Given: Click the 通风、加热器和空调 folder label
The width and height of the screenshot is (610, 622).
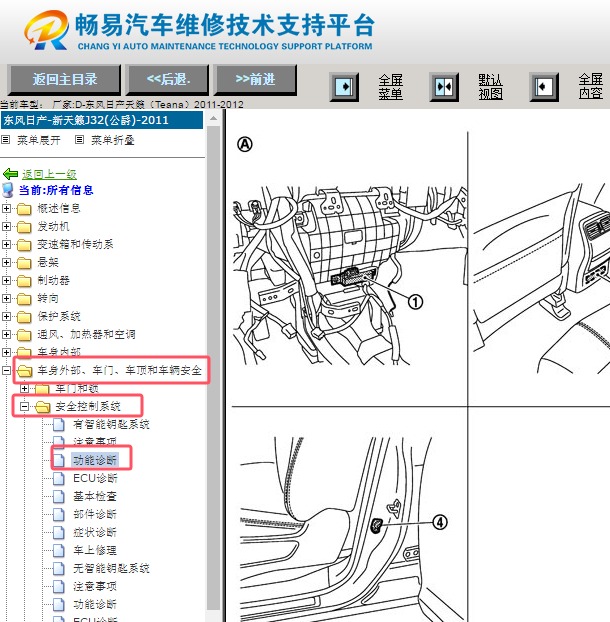Looking at the screenshot, I should (86, 334).
